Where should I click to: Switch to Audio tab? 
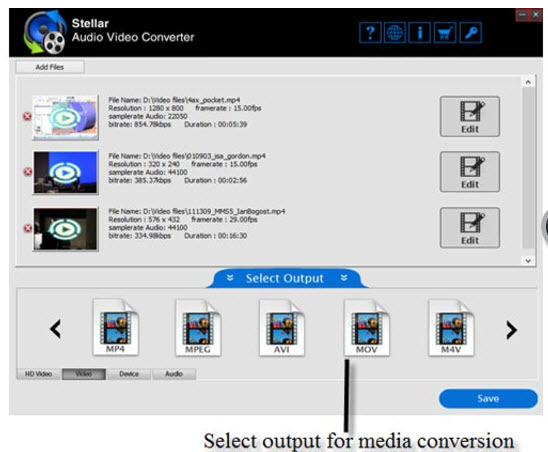174,374
